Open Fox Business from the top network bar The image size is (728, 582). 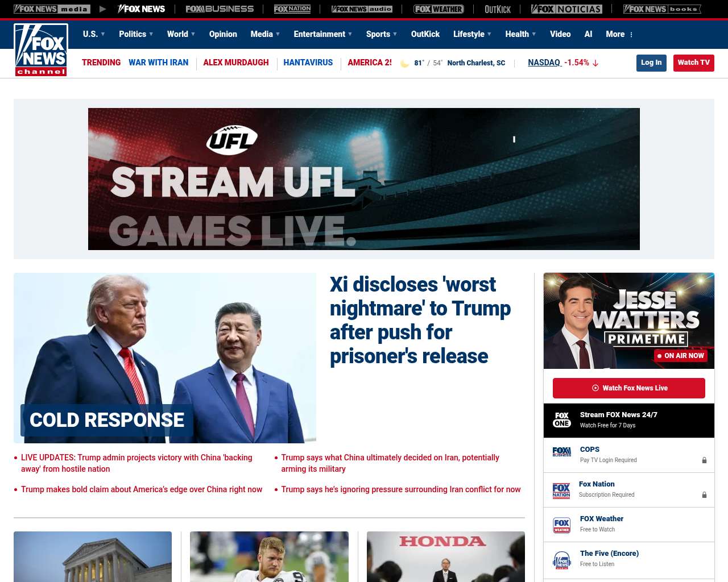(x=220, y=9)
